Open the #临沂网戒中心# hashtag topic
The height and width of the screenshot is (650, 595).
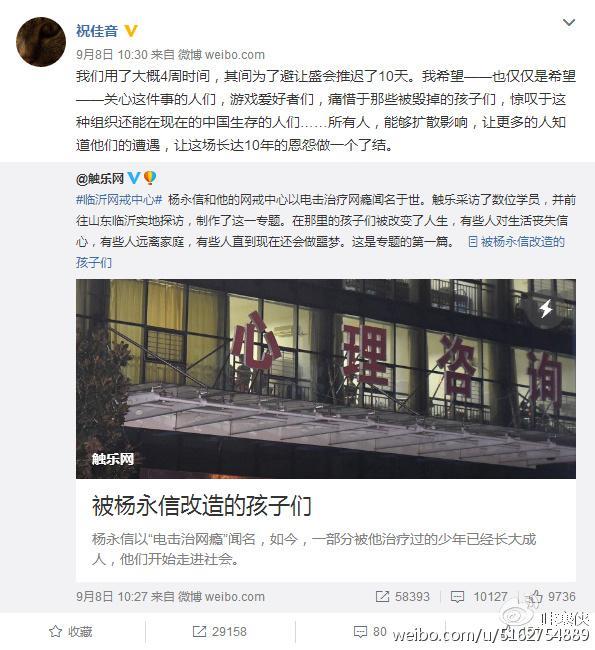tap(119, 200)
